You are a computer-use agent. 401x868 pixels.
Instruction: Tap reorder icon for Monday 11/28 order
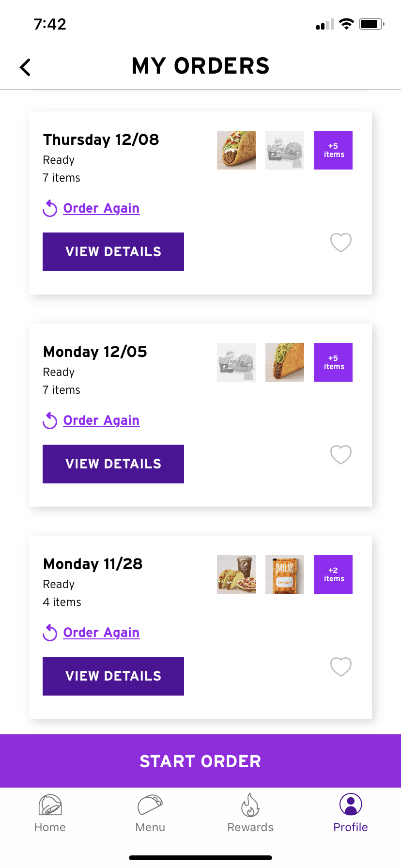click(x=50, y=633)
